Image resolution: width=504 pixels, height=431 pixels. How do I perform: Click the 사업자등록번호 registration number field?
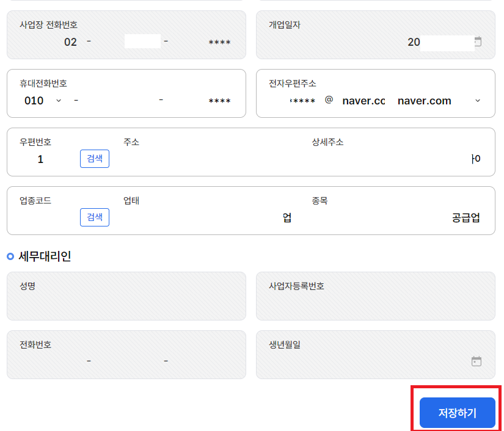(x=373, y=302)
